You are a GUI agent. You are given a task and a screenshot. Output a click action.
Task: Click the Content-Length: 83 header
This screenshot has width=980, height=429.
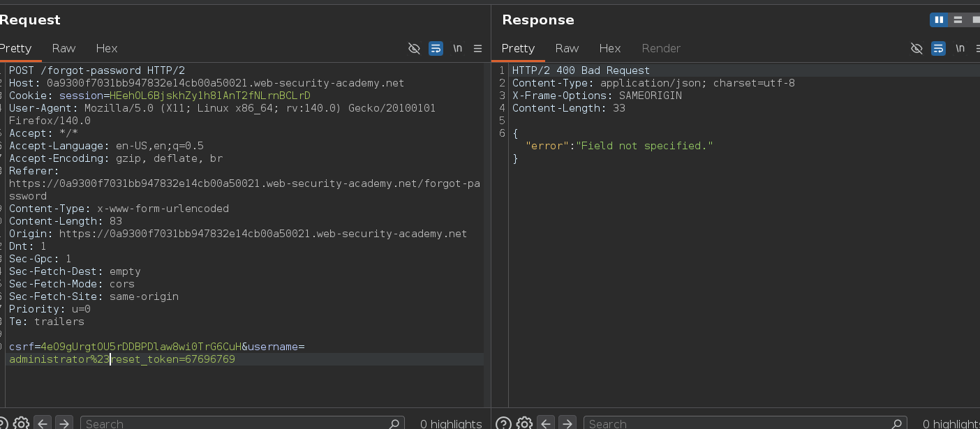pos(66,221)
